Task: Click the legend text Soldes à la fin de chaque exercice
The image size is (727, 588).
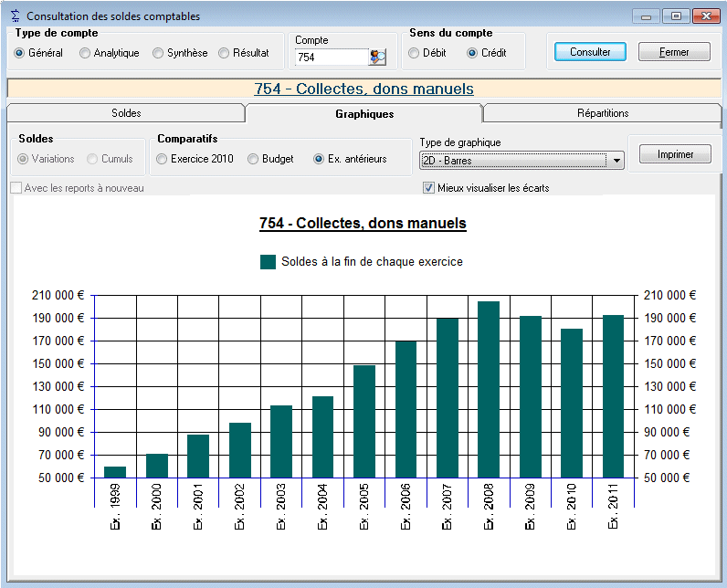Action: (x=372, y=262)
